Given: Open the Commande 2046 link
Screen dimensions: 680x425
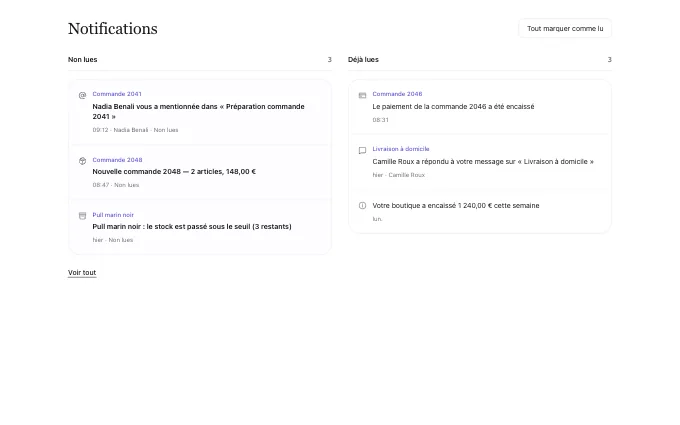Looking at the screenshot, I should pos(397,94).
